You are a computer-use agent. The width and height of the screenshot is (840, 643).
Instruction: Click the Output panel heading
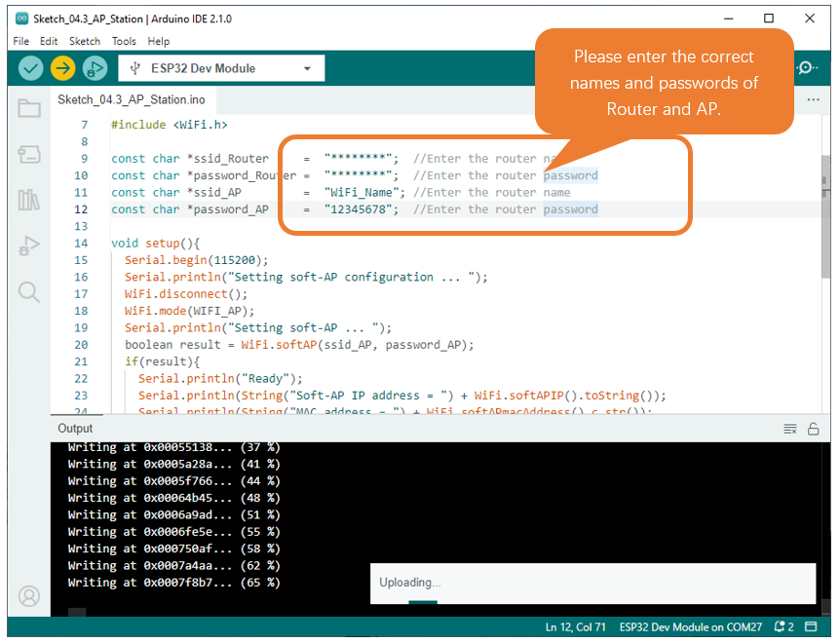[x=75, y=429]
